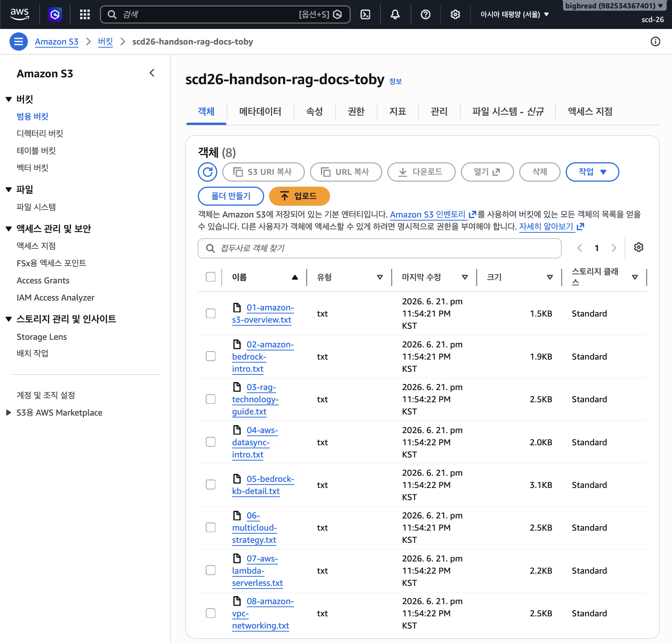This screenshot has height=643, width=672.
Task: Go to previous page of objects
Action: (579, 248)
